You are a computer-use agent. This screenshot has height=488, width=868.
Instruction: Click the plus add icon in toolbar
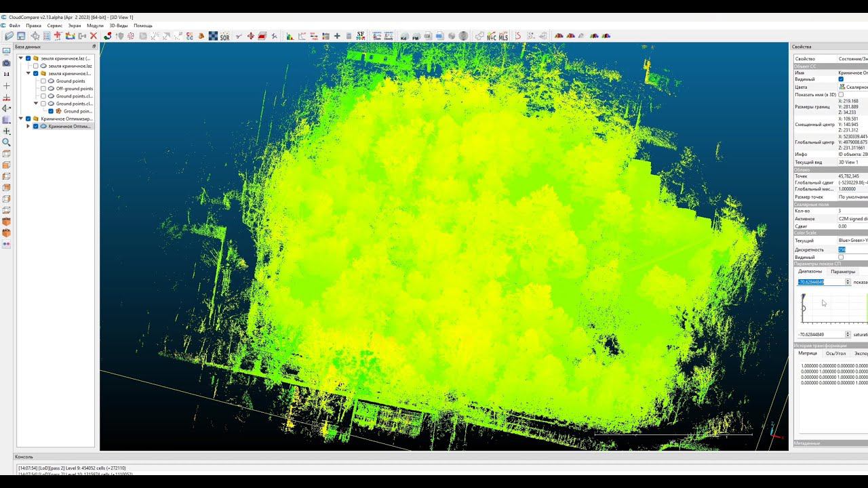[337, 36]
